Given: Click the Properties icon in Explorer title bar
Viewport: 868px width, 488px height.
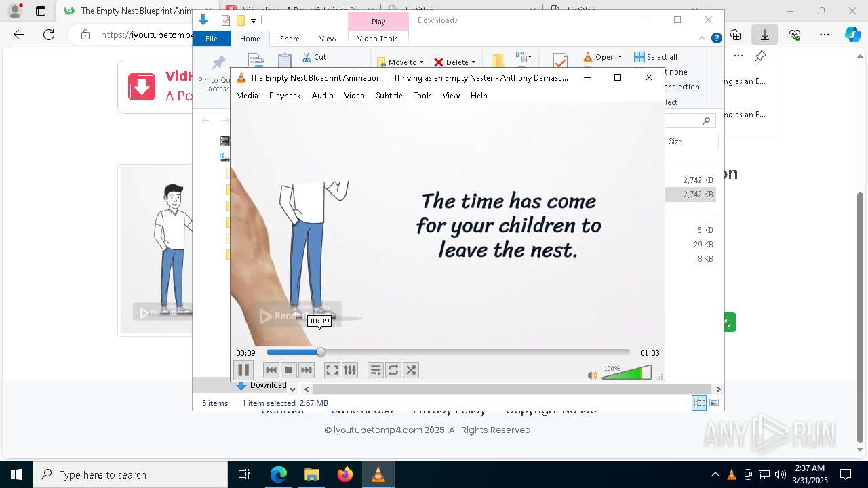Looking at the screenshot, I should coord(226,20).
